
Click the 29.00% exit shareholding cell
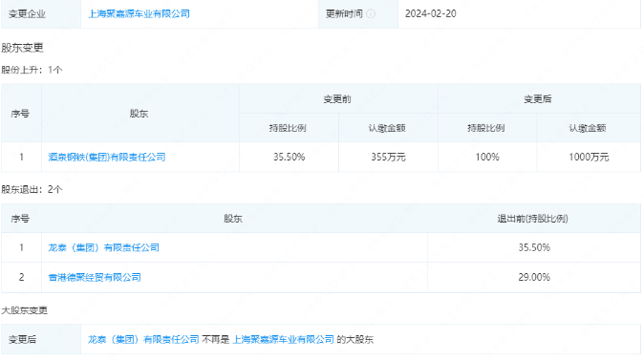point(534,277)
